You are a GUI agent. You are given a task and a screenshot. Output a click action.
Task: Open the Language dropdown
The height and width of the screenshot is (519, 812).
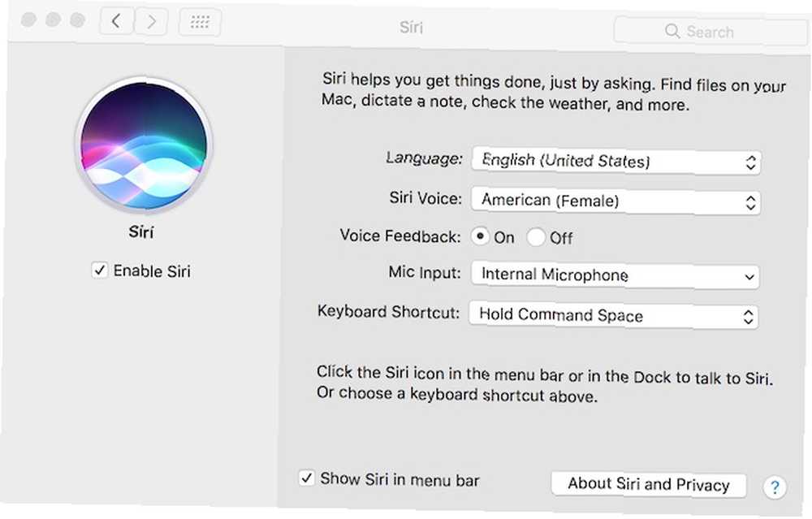tap(616, 162)
